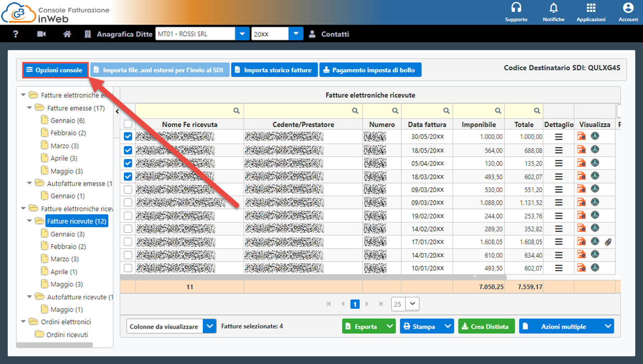Image resolution: width=643 pixels, height=364 pixels.
Task: Collapse the Fatture emesse (17) tree node
Action: (x=29, y=108)
